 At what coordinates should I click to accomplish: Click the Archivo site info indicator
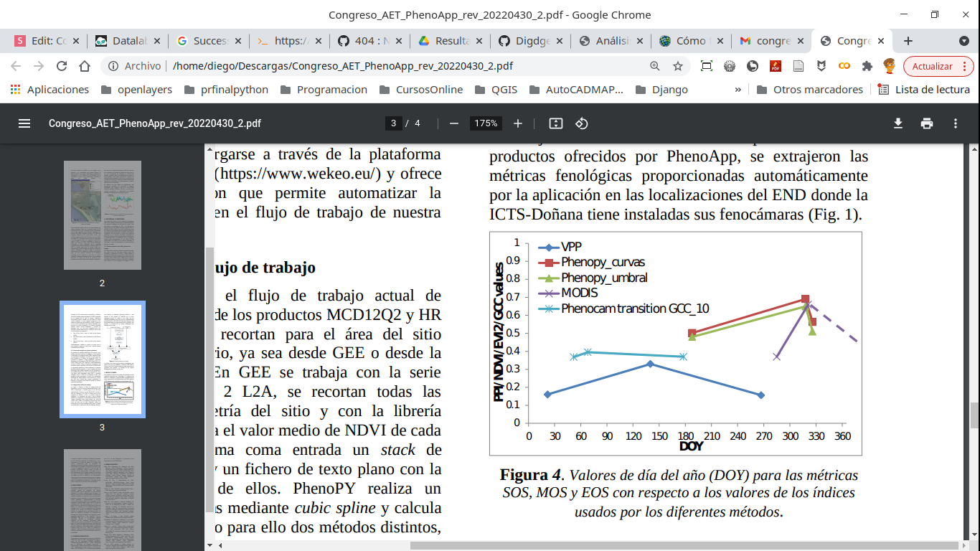tap(134, 66)
